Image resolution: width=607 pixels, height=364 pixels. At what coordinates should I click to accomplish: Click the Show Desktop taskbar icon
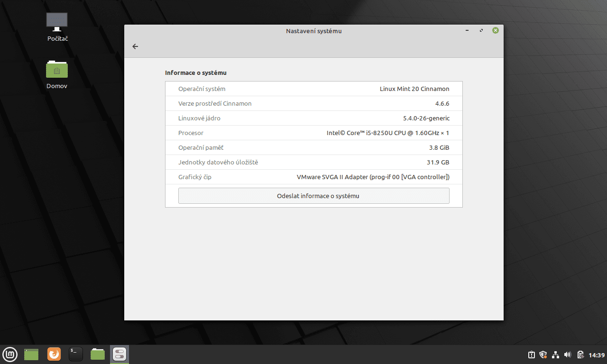click(31, 354)
